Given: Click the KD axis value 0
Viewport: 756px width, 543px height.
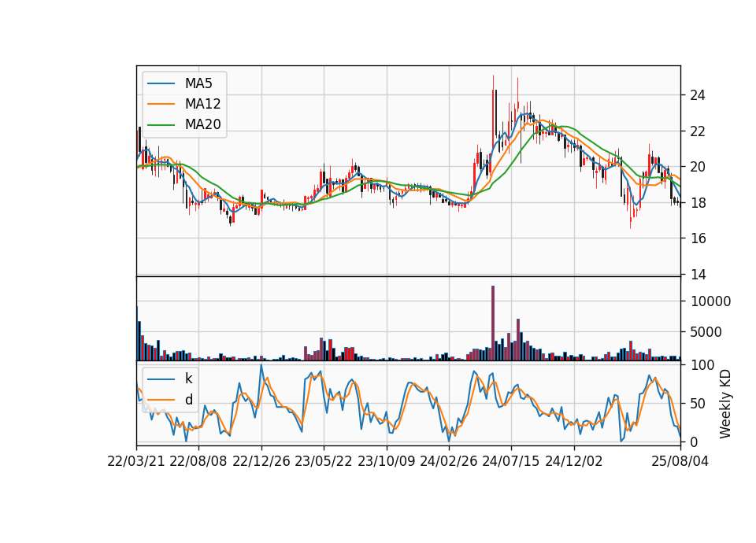Looking at the screenshot, I should pyautogui.click(x=694, y=441).
